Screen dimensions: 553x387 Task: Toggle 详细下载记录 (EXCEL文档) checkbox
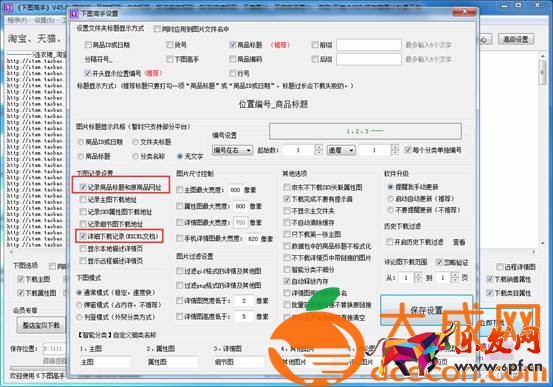[x=83, y=236]
